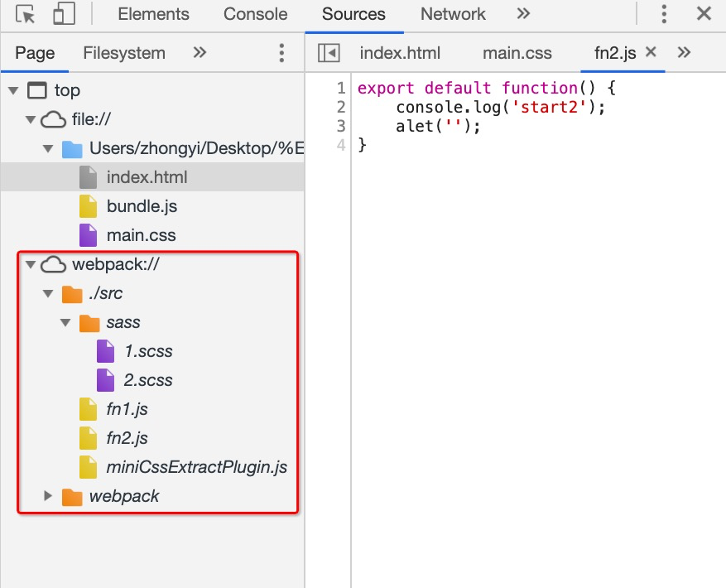Expand the webpack folder
The height and width of the screenshot is (588, 726).
(48, 496)
